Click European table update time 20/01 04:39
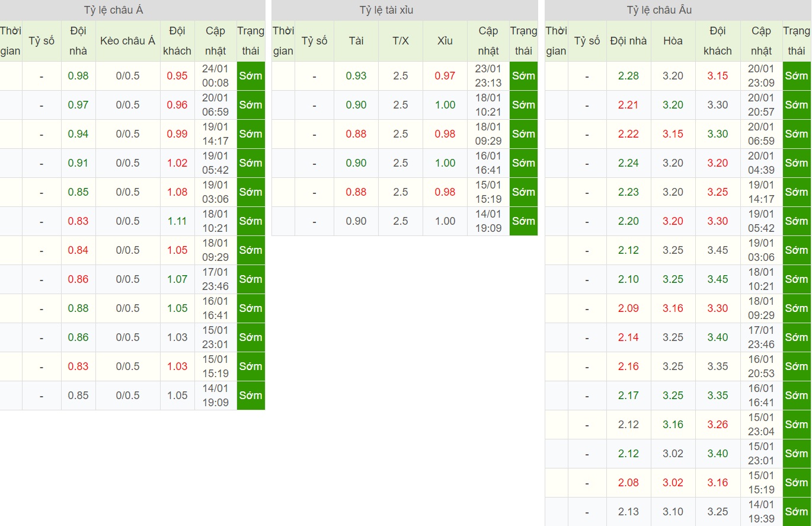The image size is (812, 526). click(x=761, y=163)
